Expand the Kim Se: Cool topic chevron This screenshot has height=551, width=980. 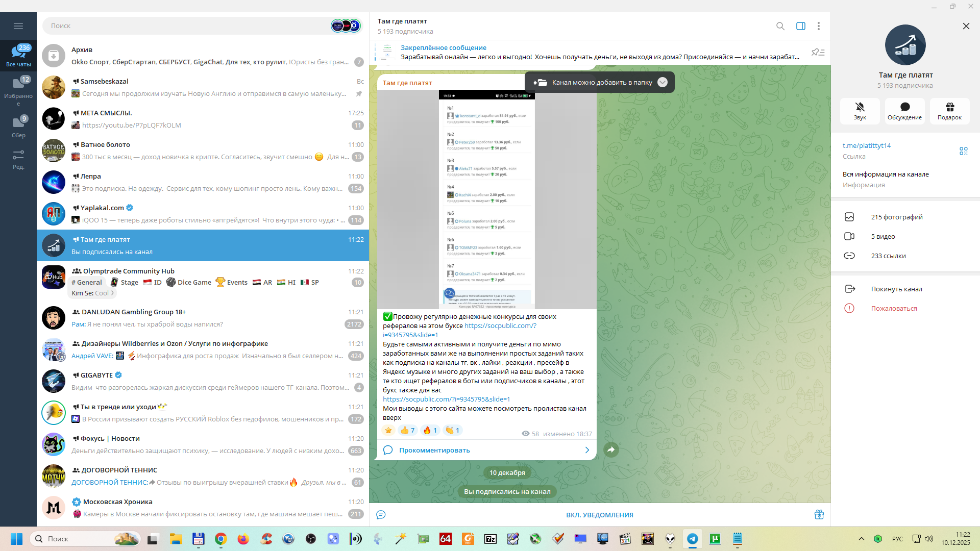(x=113, y=293)
